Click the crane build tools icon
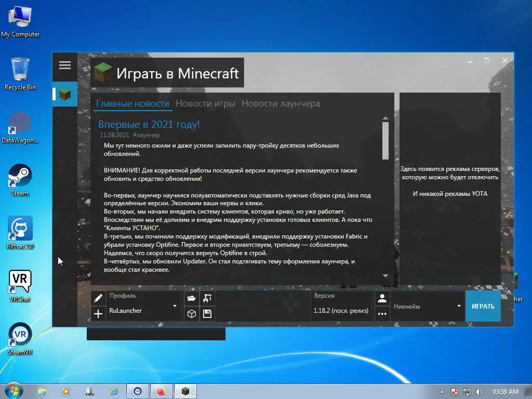Image resolution: width=532 pixels, height=399 pixels. tap(207, 298)
